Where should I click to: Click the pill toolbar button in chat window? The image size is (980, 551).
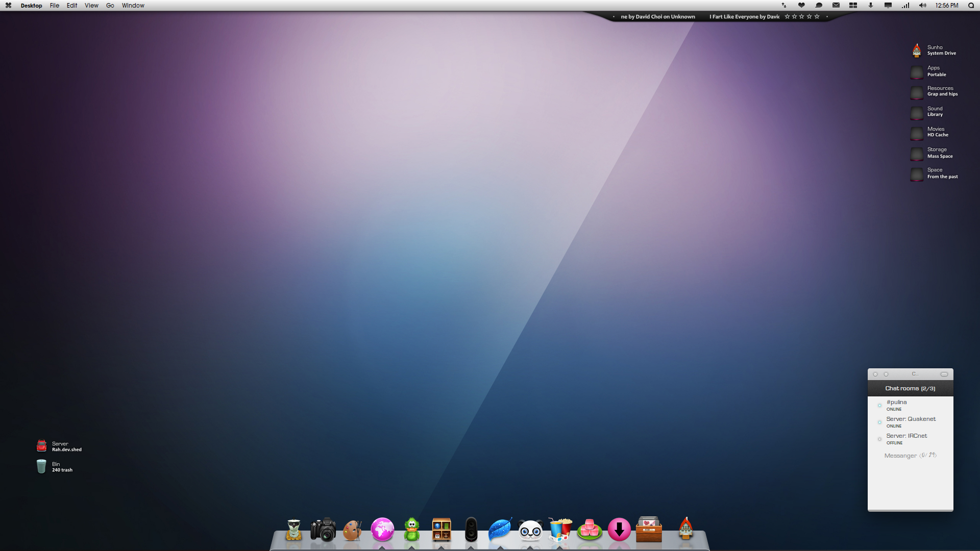pos(944,374)
